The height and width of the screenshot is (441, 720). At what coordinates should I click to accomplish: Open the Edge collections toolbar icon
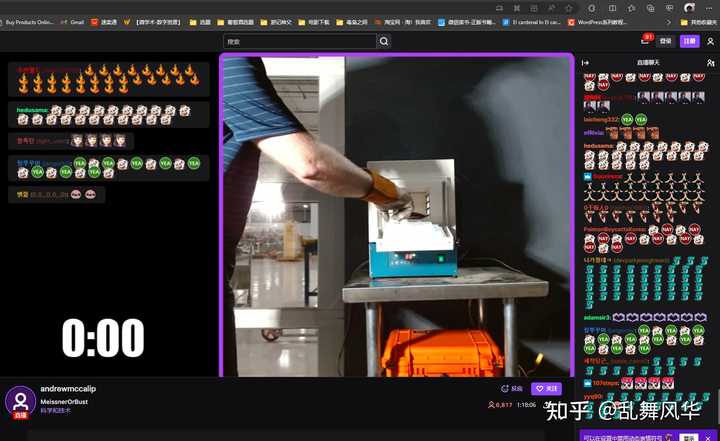[650, 8]
